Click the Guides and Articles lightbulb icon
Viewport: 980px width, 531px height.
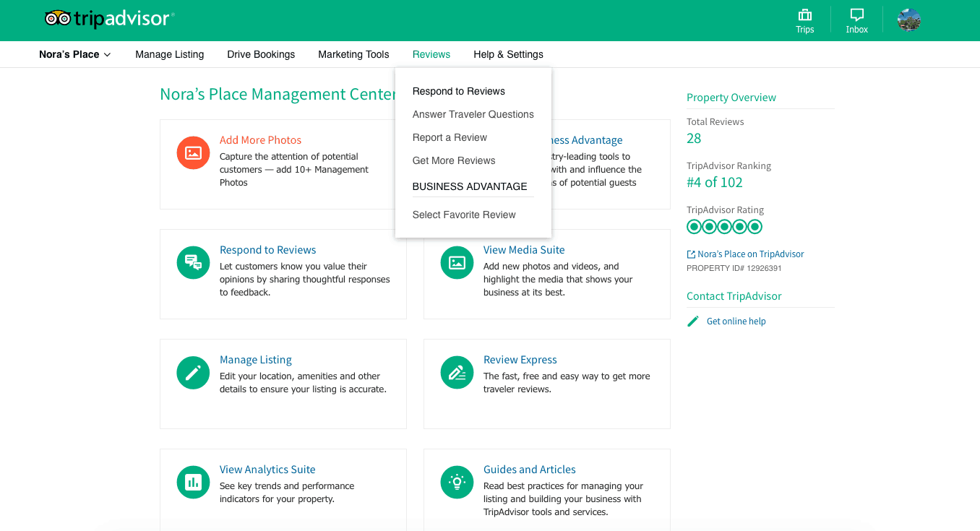coord(457,482)
